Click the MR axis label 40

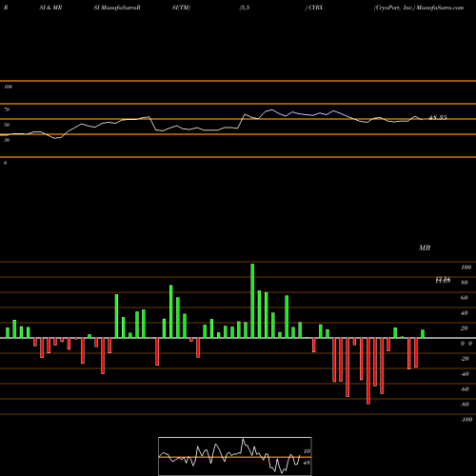tap(465, 313)
